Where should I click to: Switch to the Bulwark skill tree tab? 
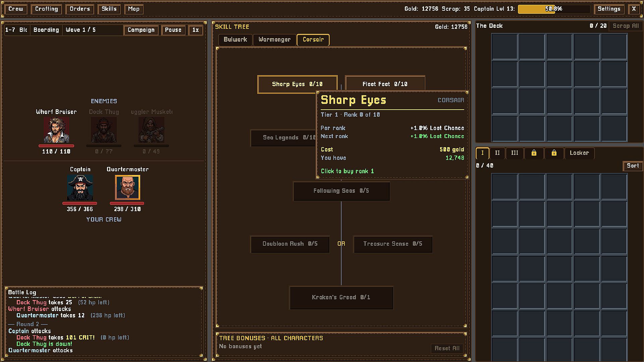(x=235, y=40)
